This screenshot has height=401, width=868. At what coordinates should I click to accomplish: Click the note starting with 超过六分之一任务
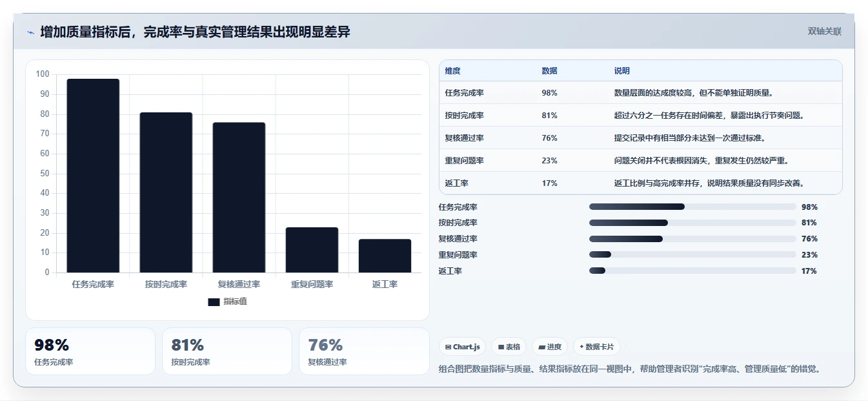tap(709, 116)
